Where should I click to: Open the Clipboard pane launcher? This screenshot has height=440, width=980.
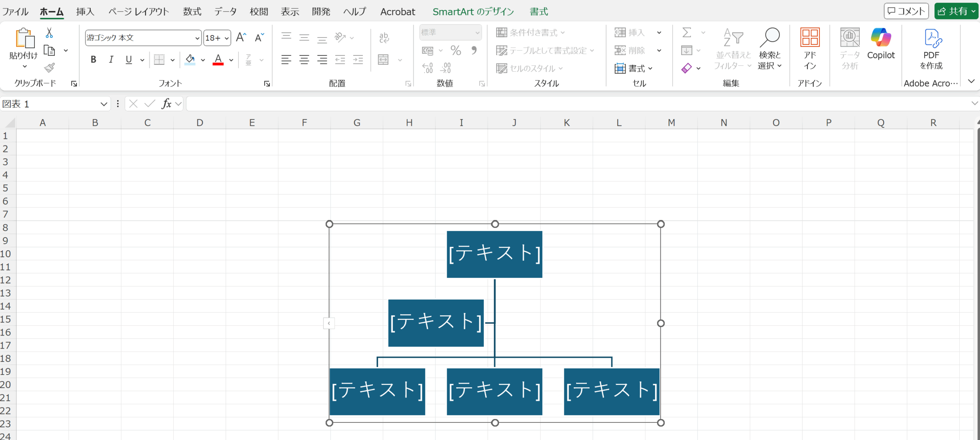point(74,83)
